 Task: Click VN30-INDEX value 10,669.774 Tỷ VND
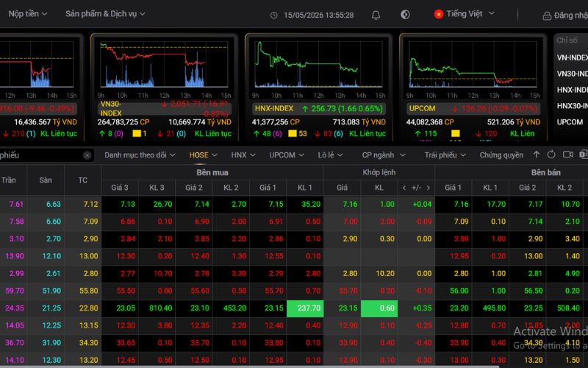[199, 122]
